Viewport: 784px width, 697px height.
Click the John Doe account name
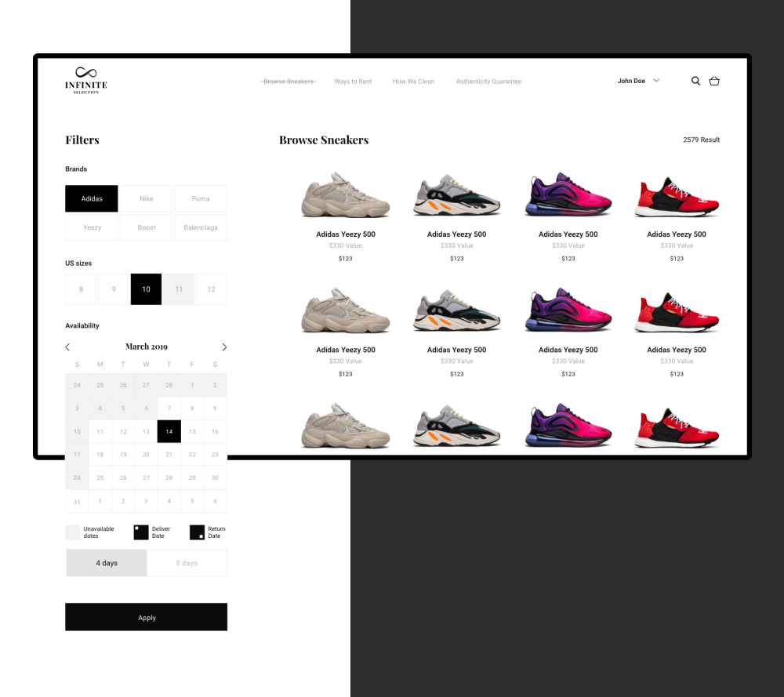(631, 81)
